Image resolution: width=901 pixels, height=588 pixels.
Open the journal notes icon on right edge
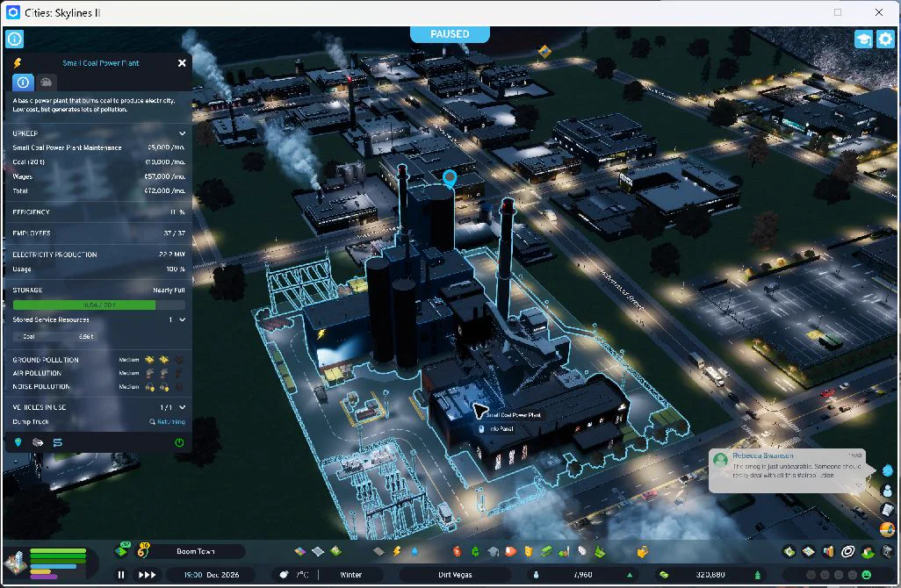887,509
